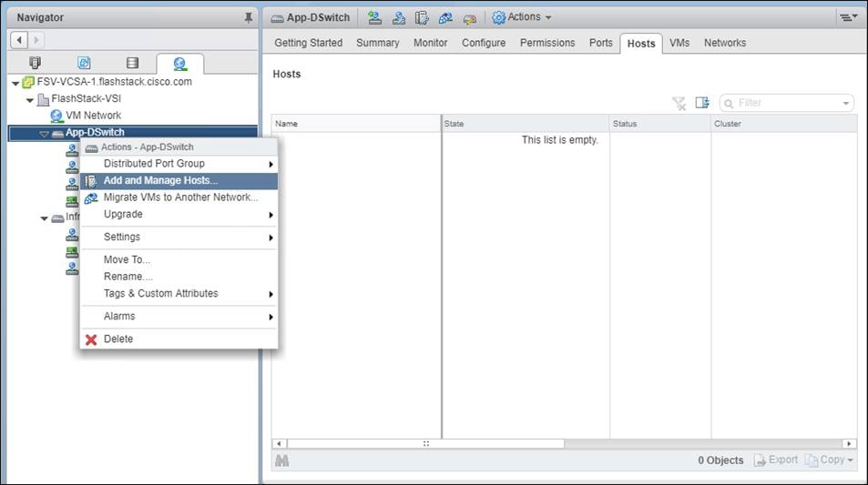Image resolution: width=868 pixels, height=485 pixels.
Task: Open the VMs and Templates view tab
Action: 84,63
